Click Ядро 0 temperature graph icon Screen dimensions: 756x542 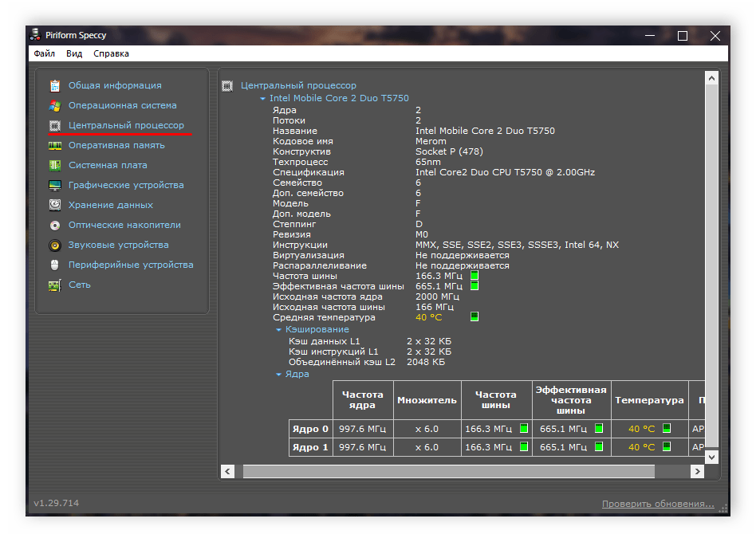pyautogui.click(x=667, y=428)
